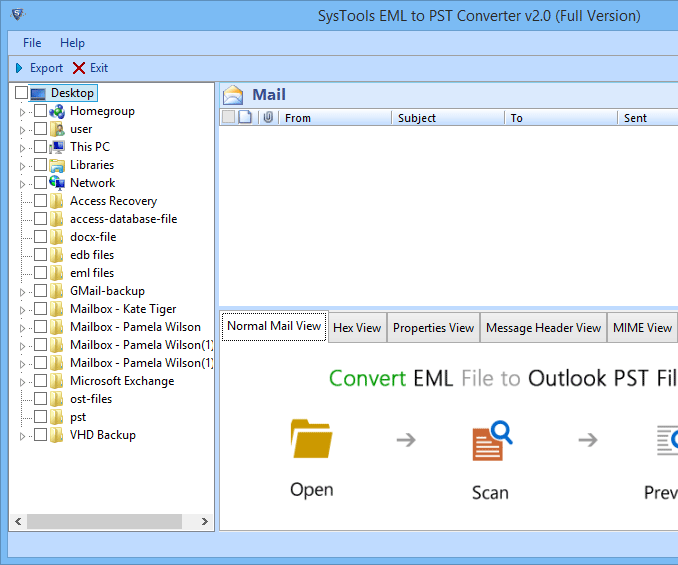
Task: Select the docx-file tree item
Action: pos(93,237)
